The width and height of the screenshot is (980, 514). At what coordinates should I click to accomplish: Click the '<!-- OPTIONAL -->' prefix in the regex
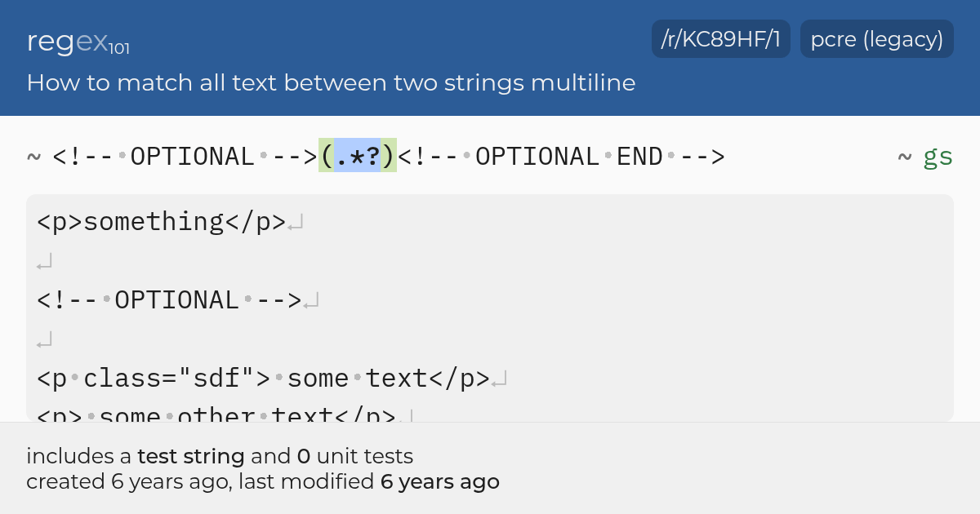(185, 156)
